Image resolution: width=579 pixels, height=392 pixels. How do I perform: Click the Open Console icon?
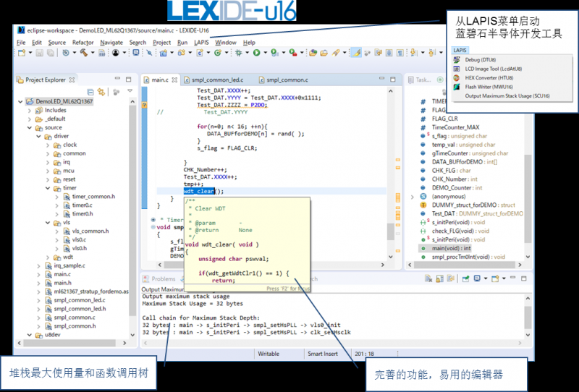pyautogui.click(x=495, y=278)
